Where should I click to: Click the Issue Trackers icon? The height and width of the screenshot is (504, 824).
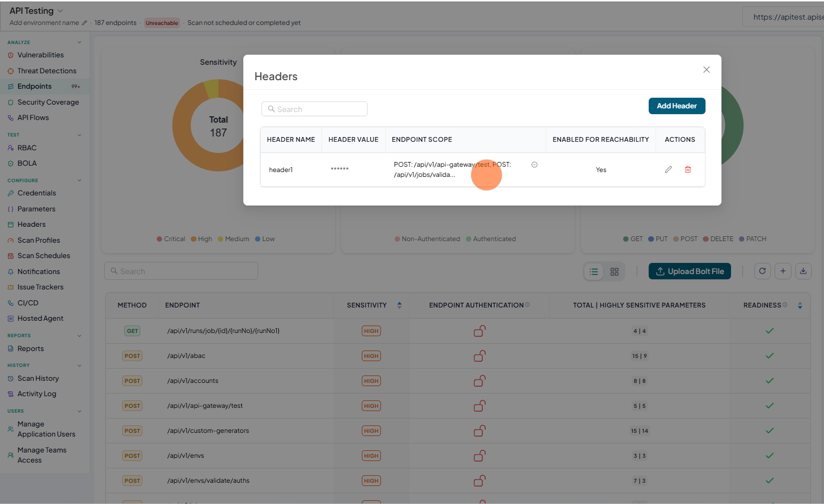click(11, 287)
